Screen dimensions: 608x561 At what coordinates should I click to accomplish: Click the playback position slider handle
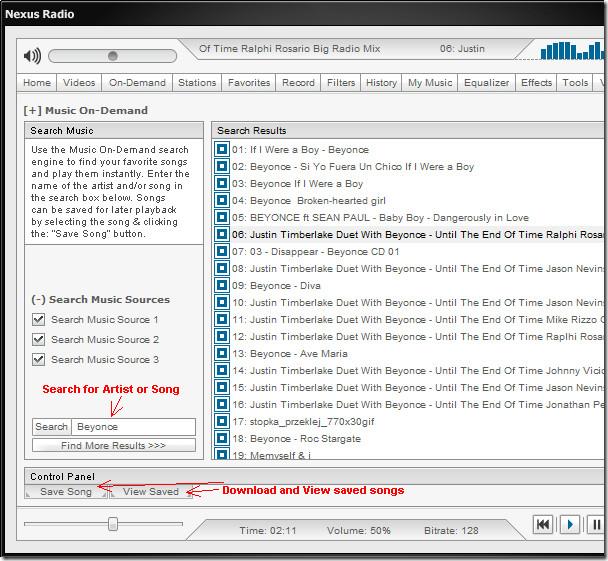[x=113, y=524]
